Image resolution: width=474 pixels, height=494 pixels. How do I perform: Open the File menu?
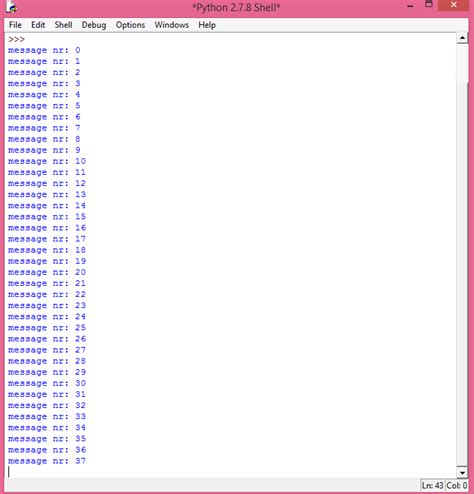point(15,25)
